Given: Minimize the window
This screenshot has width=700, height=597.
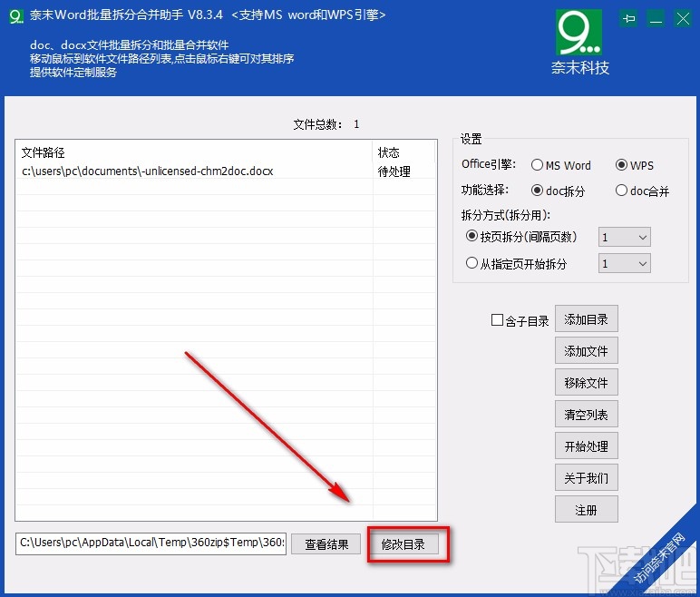Looking at the screenshot, I should [656, 19].
